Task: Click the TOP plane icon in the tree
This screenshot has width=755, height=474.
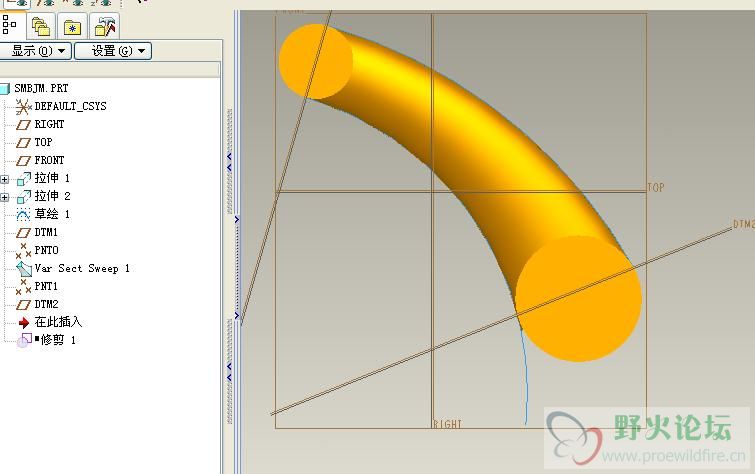Action: coord(23,143)
